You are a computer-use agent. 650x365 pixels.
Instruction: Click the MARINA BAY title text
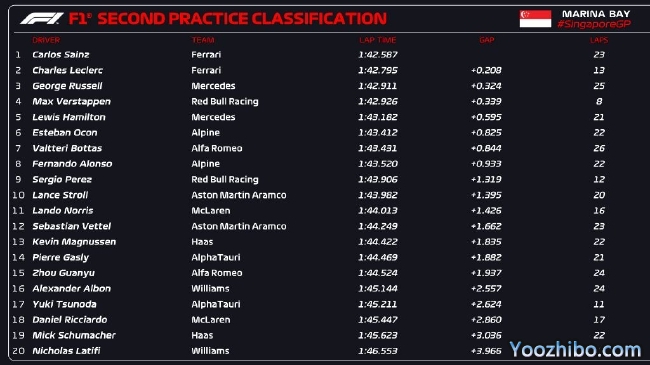point(596,14)
